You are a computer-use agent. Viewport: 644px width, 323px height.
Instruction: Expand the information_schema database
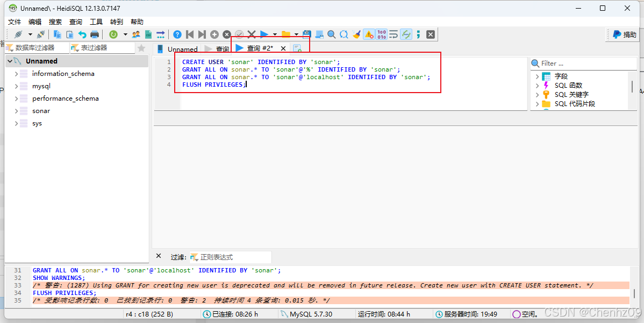coord(17,74)
